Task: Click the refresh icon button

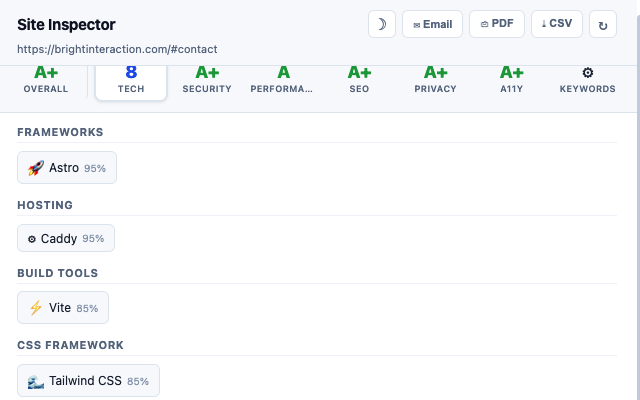Action: tap(603, 24)
